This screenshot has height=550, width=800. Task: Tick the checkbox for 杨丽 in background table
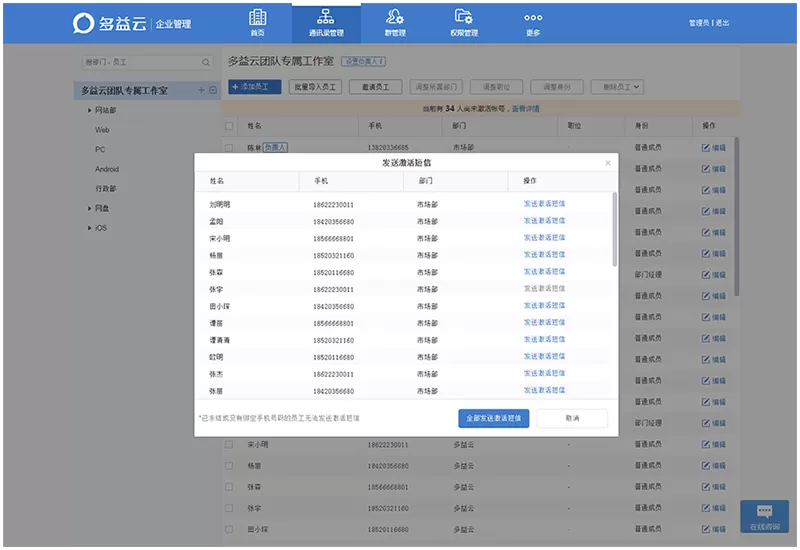229,465
